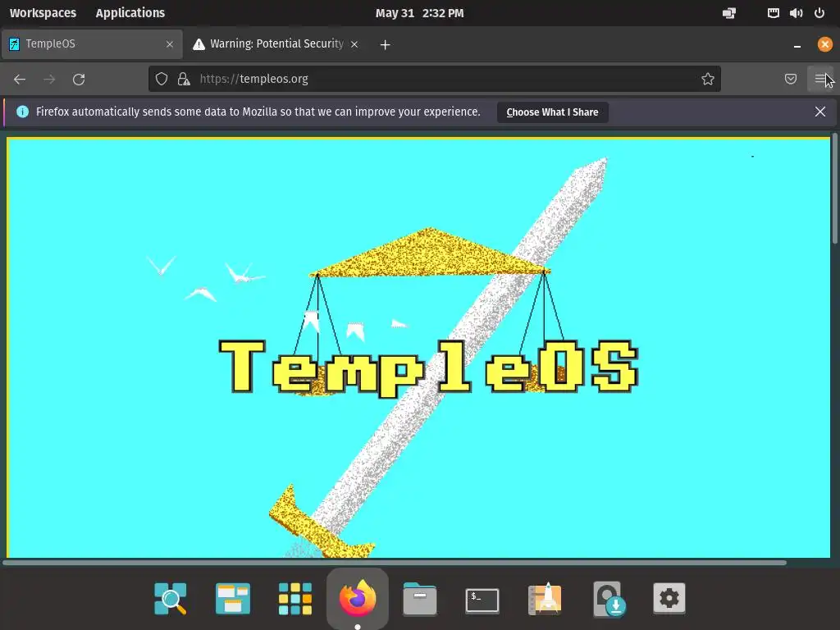Click Choose What I Share button
Viewport: 840px width, 630px height.
click(x=552, y=112)
